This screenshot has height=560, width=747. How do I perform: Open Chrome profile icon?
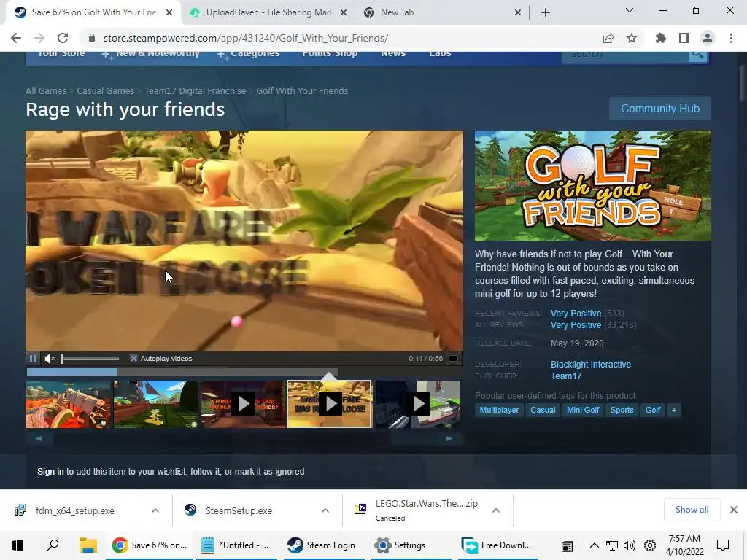(708, 38)
